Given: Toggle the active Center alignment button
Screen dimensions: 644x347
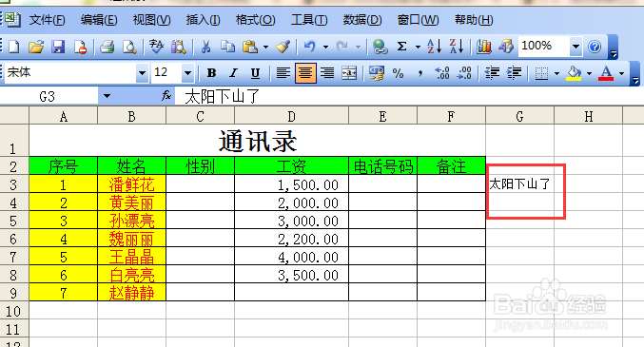Looking at the screenshot, I should tap(305, 73).
